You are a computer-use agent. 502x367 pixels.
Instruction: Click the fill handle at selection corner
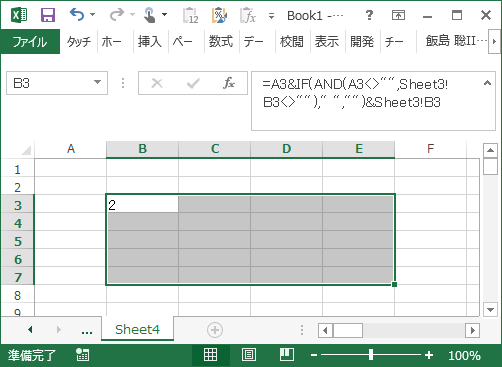click(394, 284)
